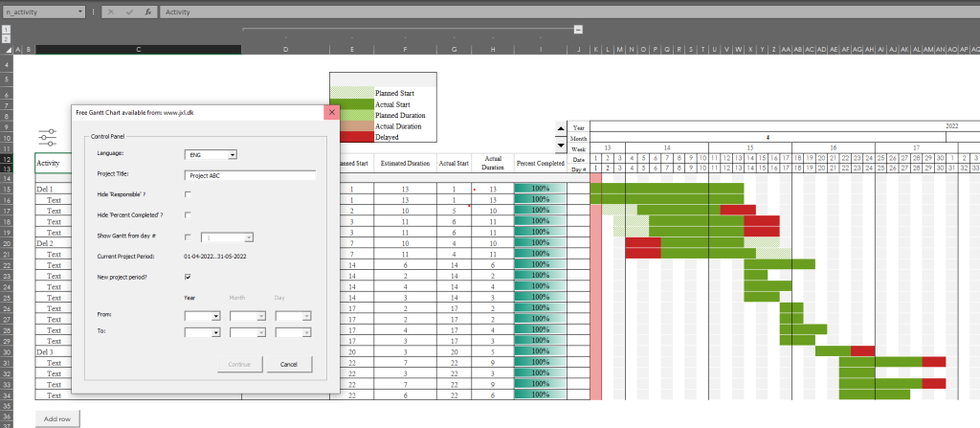
Task: Click the Add row button
Action: [56, 418]
